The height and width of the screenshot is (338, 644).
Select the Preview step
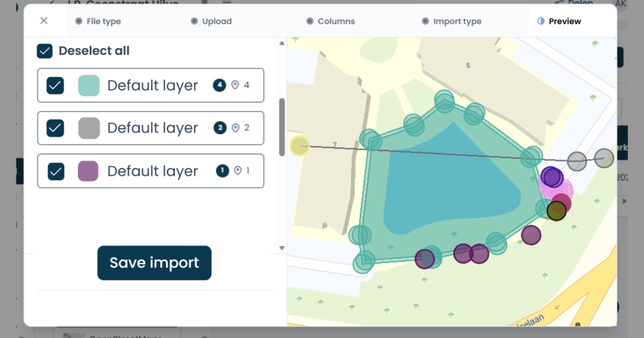tap(559, 21)
